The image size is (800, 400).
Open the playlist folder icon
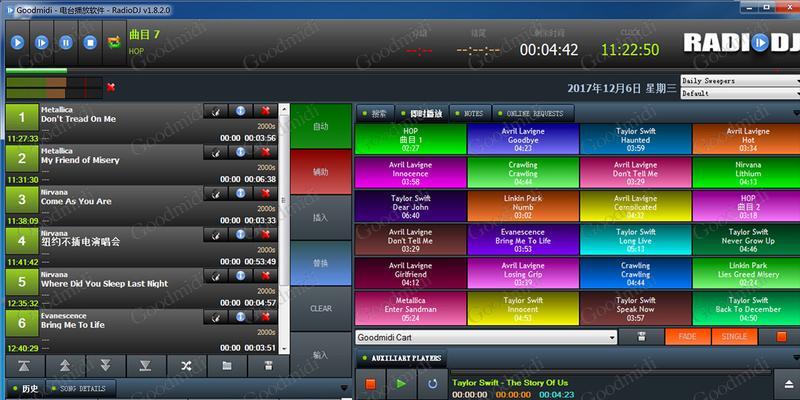point(227,366)
